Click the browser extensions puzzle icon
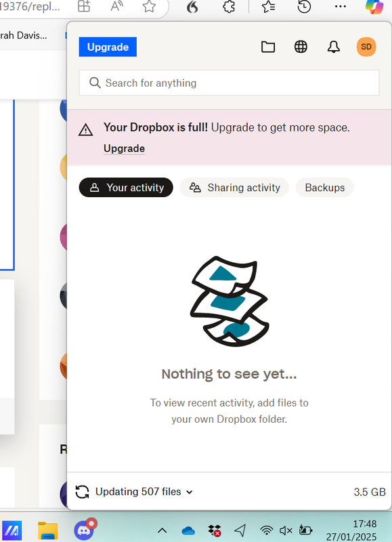The image size is (392, 542). [x=229, y=6]
